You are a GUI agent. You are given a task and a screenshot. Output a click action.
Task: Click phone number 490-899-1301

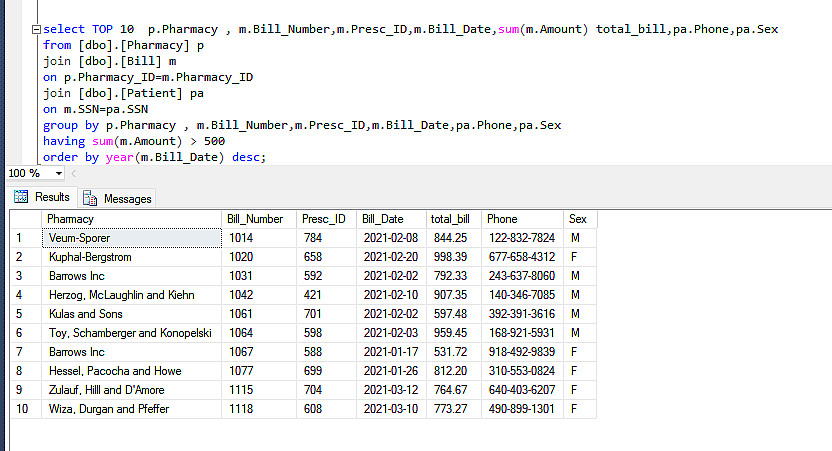pyautogui.click(x=523, y=409)
